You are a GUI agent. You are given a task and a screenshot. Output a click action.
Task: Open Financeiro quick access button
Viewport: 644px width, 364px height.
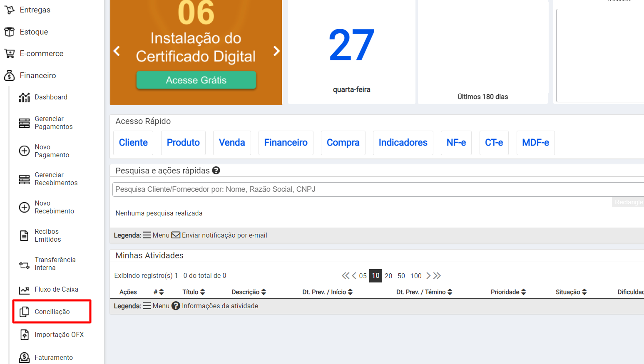click(x=286, y=143)
